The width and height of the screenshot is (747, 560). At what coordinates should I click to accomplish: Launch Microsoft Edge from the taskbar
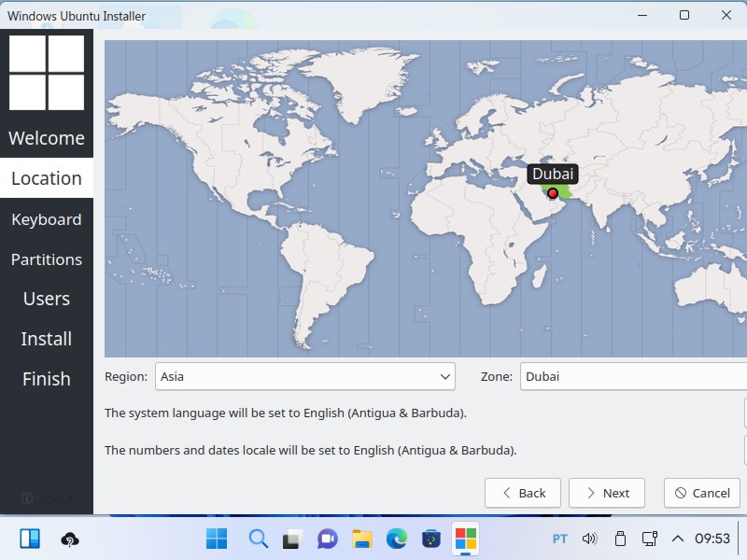pyautogui.click(x=396, y=539)
